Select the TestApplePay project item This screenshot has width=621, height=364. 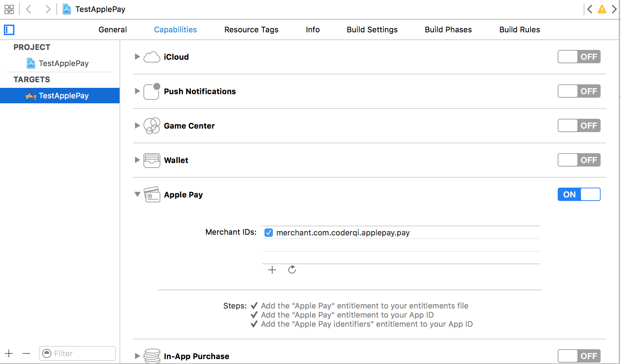pos(63,63)
